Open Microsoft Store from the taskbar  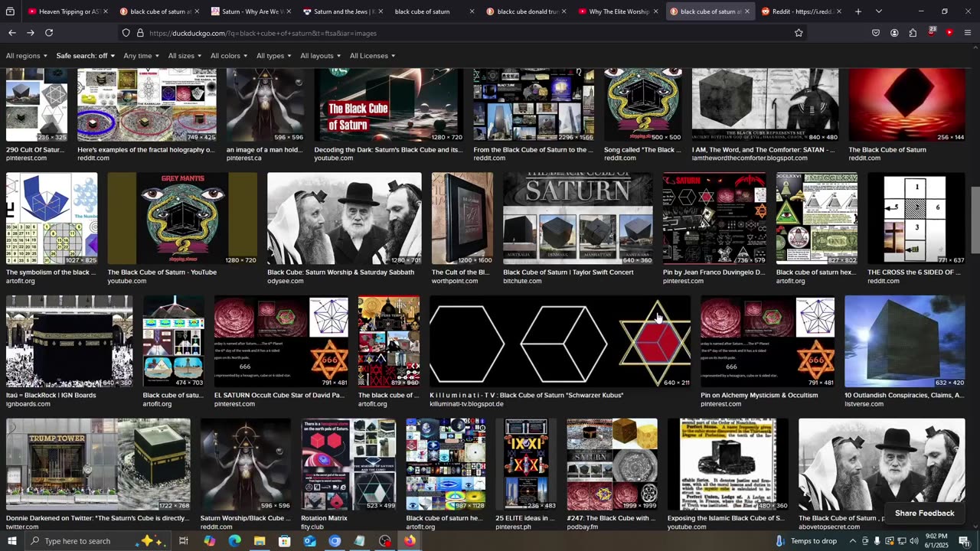[285, 541]
